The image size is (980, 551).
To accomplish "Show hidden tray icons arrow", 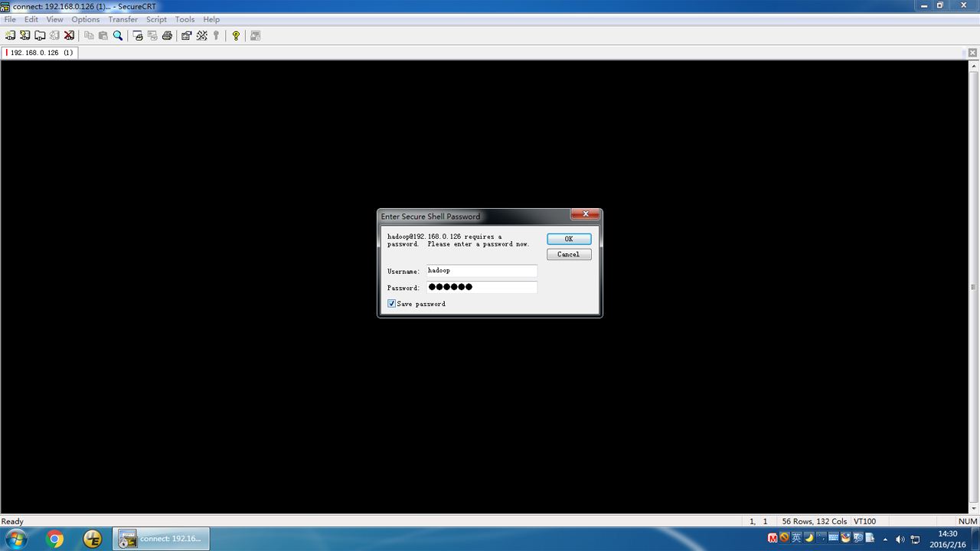I will [x=885, y=540].
